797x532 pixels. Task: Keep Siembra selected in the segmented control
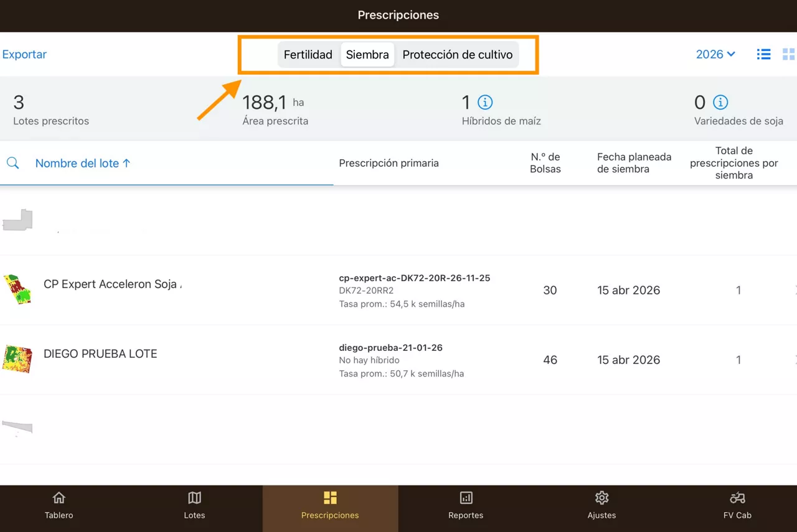point(367,54)
